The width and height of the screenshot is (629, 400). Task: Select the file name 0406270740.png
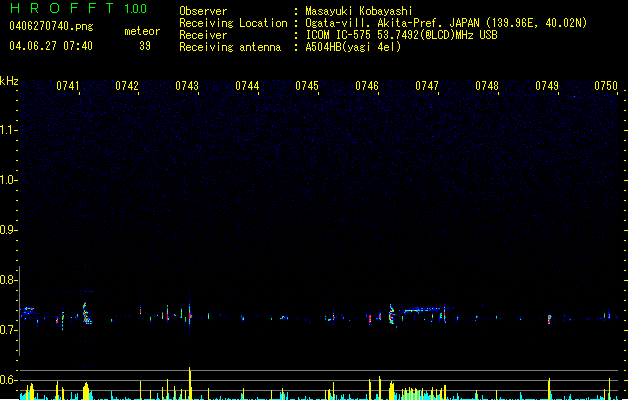pos(51,26)
